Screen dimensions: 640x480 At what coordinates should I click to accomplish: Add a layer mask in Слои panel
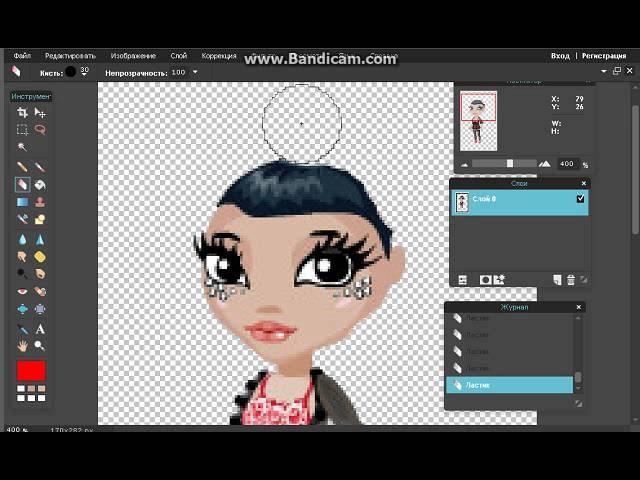pyautogui.click(x=485, y=280)
